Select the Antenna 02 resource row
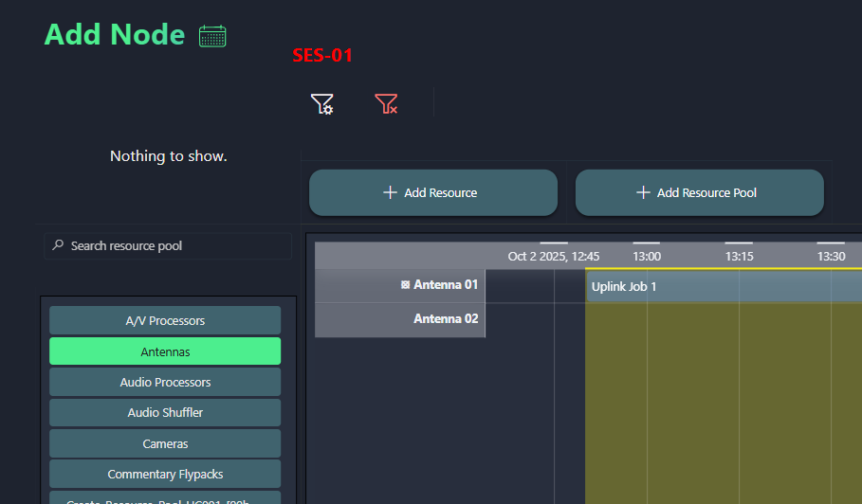This screenshot has height=504, width=862. pyautogui.click(x=446, y=319)
